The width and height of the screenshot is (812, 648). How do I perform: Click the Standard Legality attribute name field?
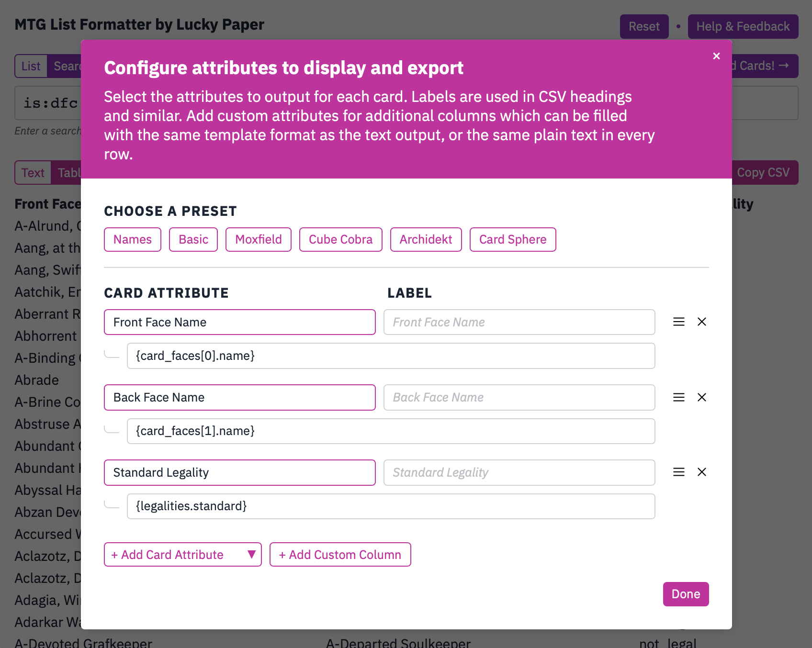[239, 473]
